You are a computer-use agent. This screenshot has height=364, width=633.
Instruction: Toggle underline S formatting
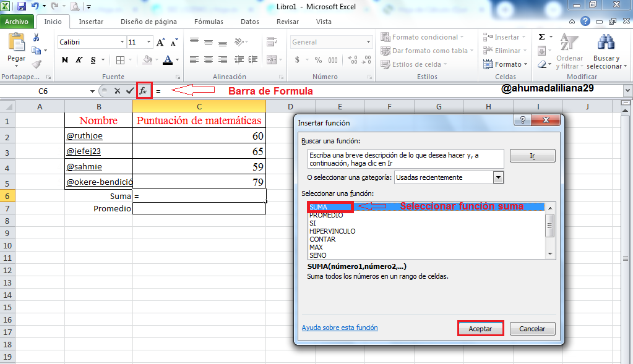[93, 60]
